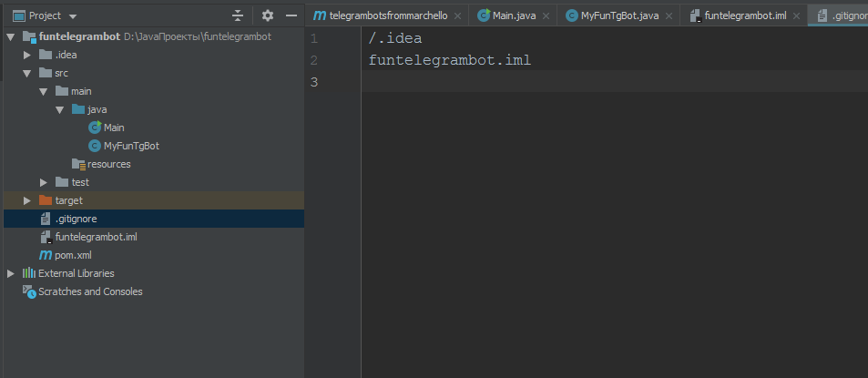
Task: Place cursor on empty line 3
Action: point(615,82)
